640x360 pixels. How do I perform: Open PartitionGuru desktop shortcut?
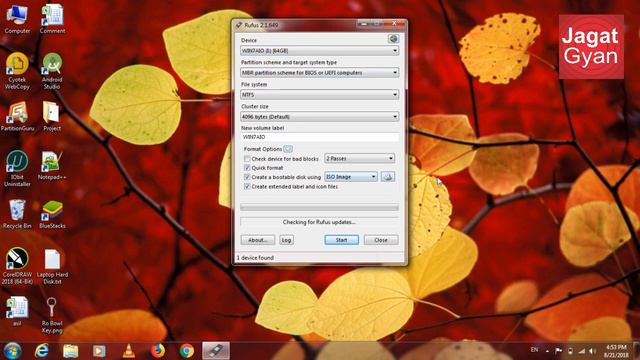(17, 117)
